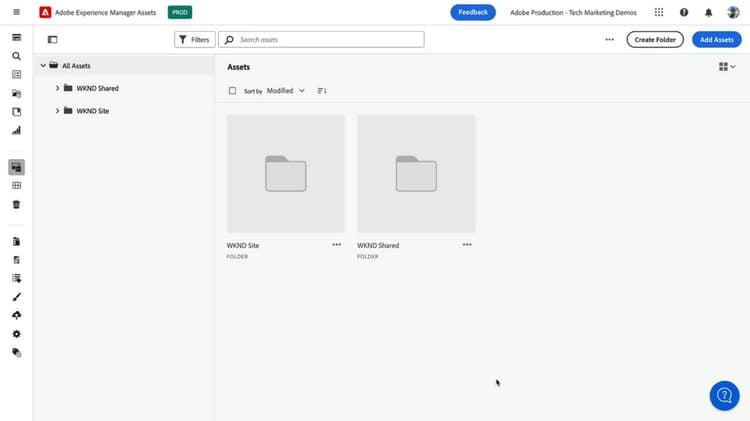Open the sidebar home panel icon at the top
Screen dimensions: 750x421
[16, 37]
